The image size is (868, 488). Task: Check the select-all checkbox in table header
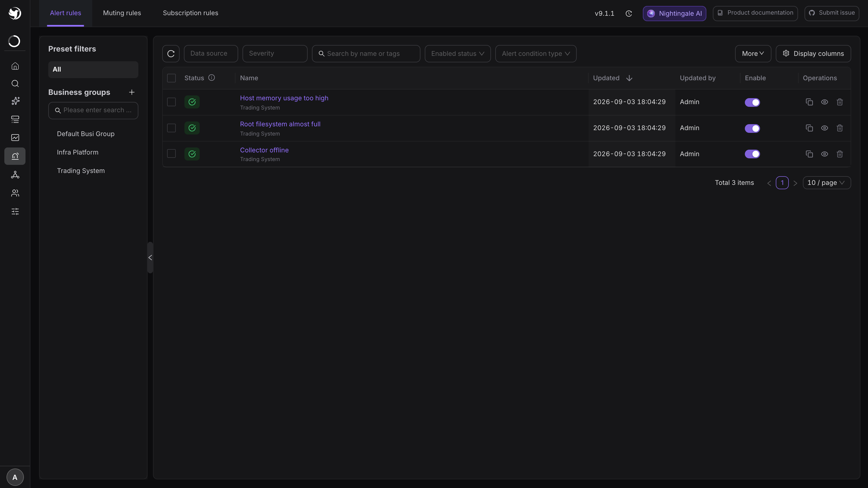[171, 78]
